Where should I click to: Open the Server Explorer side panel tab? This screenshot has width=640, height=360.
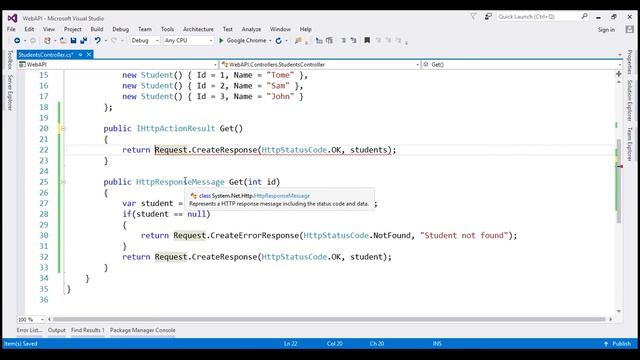10,93
